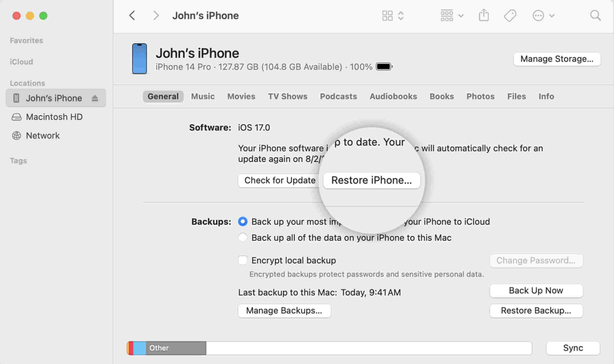This screenshot has height=364, width=614.
Task: Select back up to this Mac option
Action: [243, 237]
